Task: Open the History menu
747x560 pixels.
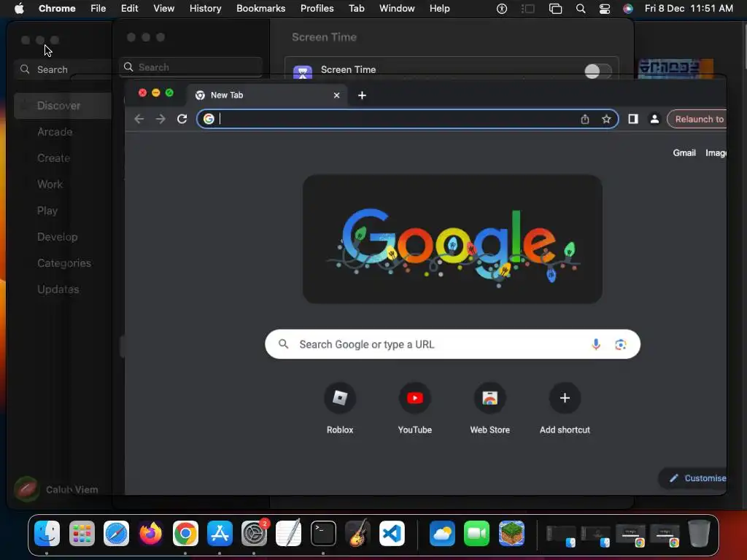Action: click(205, 8)
